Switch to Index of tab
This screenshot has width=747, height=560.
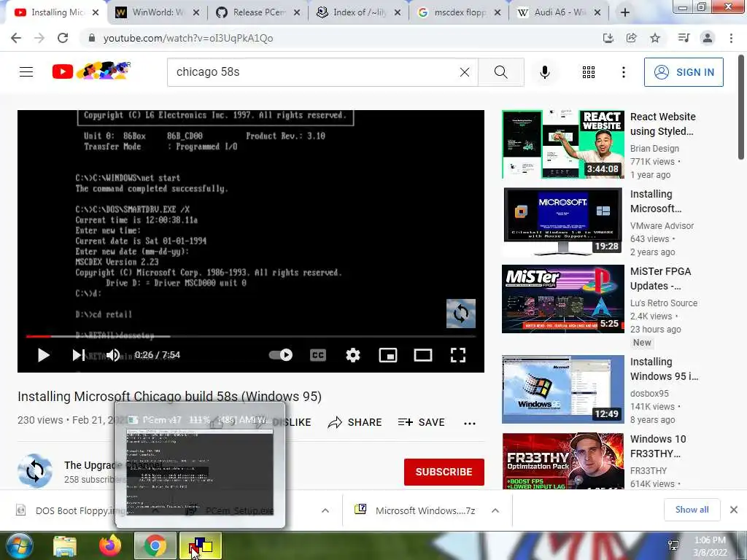[x=358, y=12]
